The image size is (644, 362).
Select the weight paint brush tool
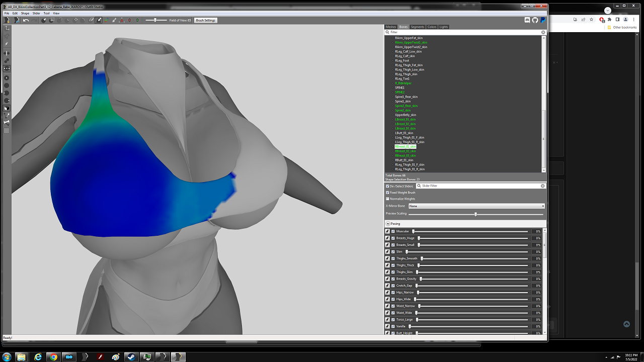(x=99, y=20)
